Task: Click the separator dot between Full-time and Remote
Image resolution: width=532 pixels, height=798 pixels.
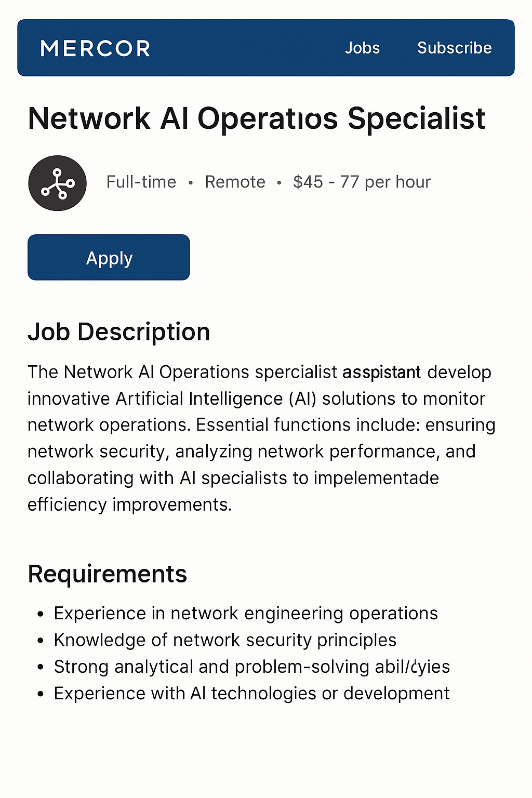Action: pyautogui.click(x=191, y=183)
